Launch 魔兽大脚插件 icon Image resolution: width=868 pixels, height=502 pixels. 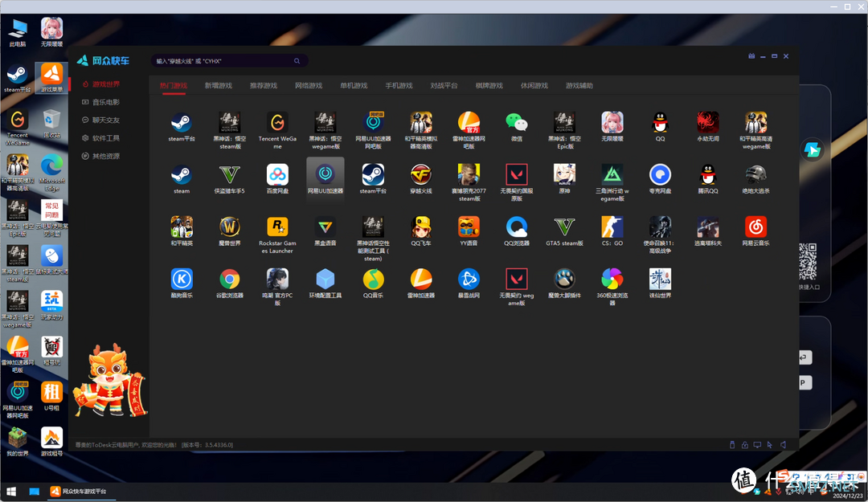tap(564, 280)
